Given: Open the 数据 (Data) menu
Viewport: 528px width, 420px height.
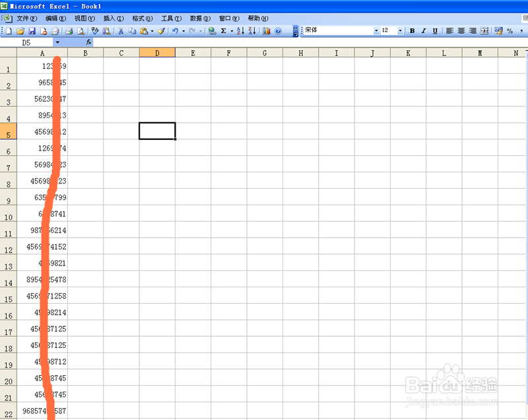Looking at the screenshot, I should coord(200,18).
